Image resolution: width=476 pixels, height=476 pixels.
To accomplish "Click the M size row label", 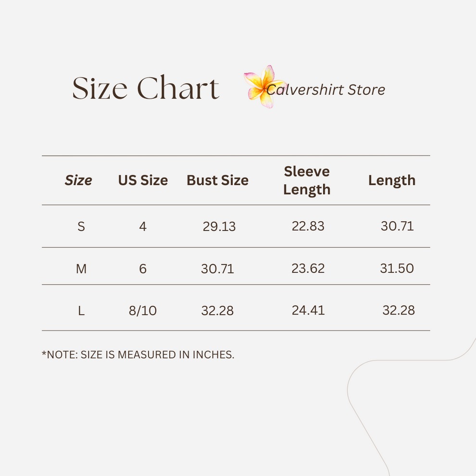I will tap(81, 268).
